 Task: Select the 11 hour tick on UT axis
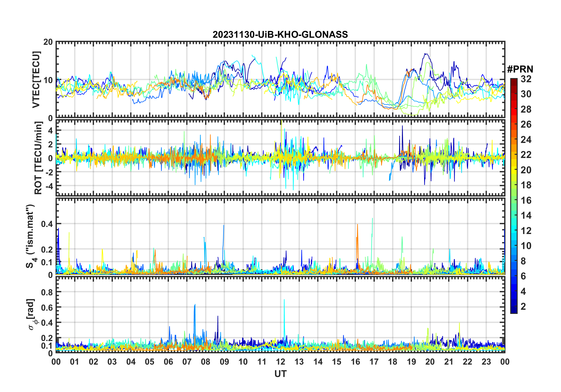(262, 362)
